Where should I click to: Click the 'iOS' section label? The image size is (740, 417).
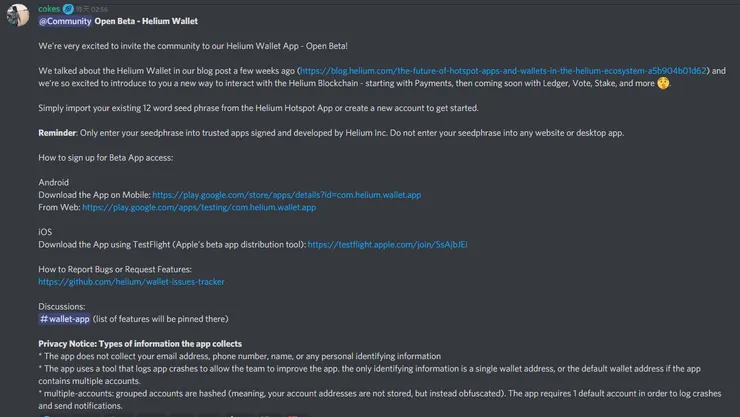tap(45, 232)
